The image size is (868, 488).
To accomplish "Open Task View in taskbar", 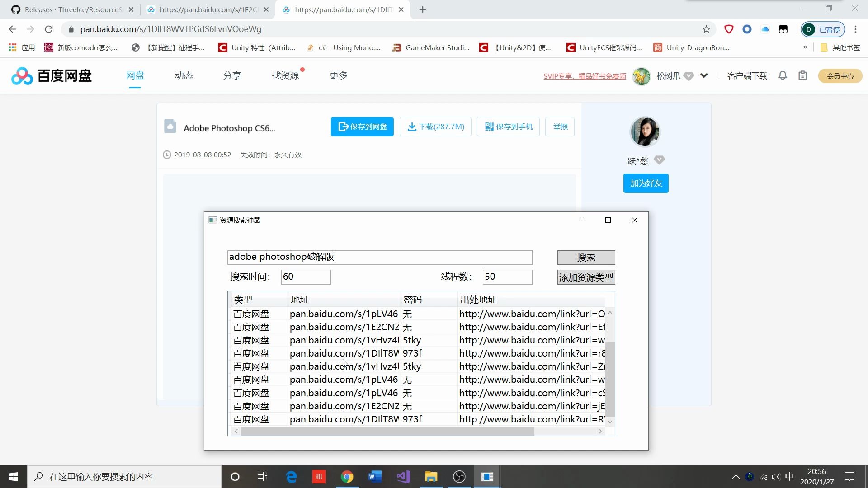I will pos(262,477).
